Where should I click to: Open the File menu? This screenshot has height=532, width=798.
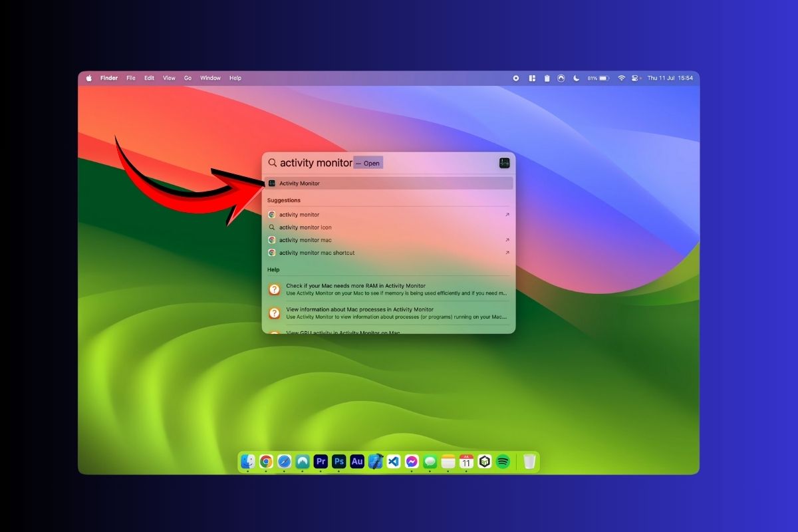click(x=131, y=78)
